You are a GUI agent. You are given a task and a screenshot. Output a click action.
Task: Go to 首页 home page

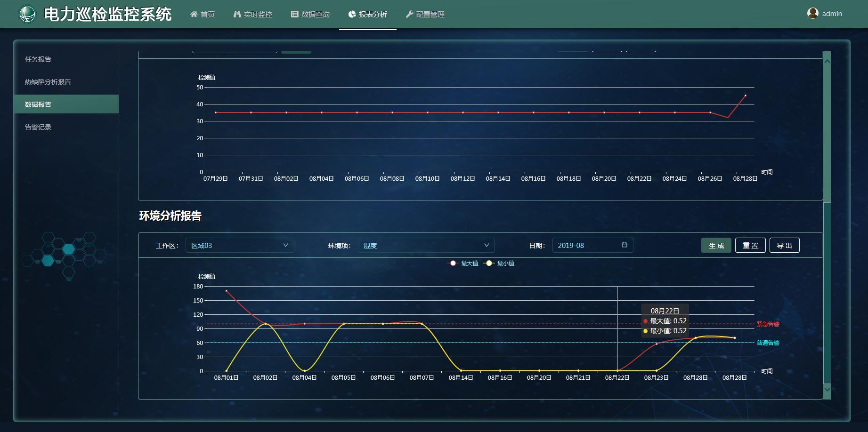click(203, 15)
